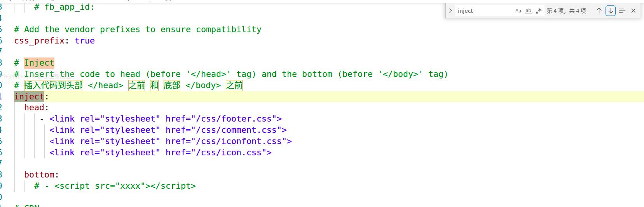The width and height of the screenshot is (644, 207).
Task: Go to previous match arrow
Action: click(x=599, y=11)
